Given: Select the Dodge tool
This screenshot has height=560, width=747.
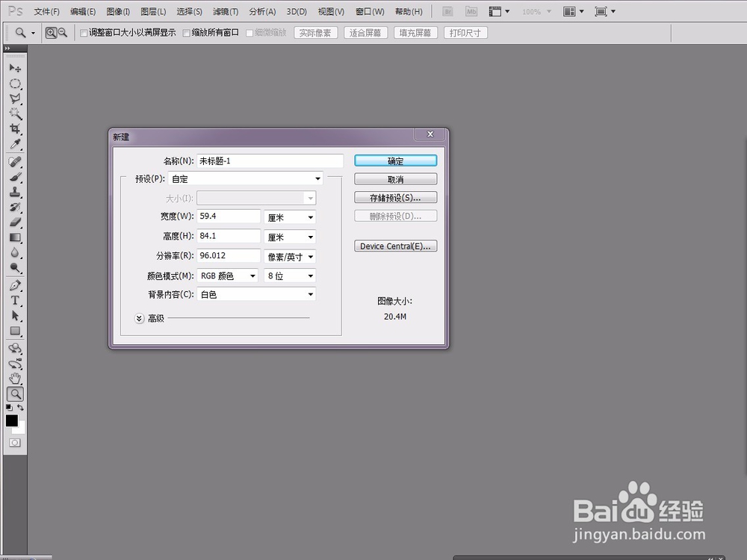Looking at the screenshot, I should (15, 267).
